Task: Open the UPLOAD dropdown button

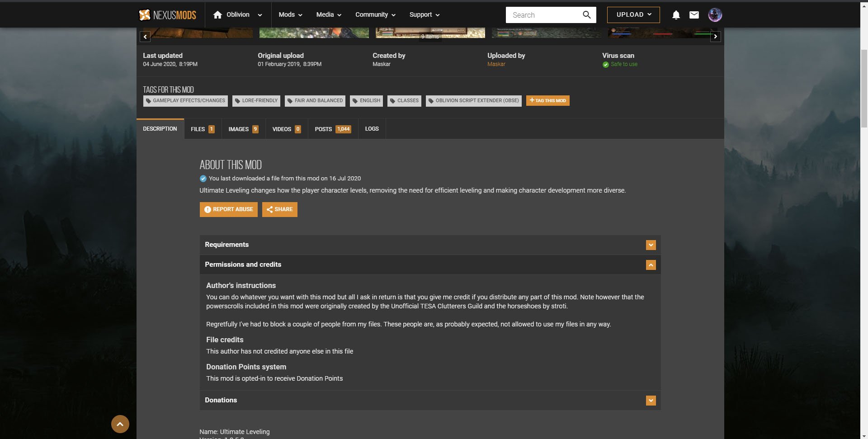Action: click(x=633, y=15)
